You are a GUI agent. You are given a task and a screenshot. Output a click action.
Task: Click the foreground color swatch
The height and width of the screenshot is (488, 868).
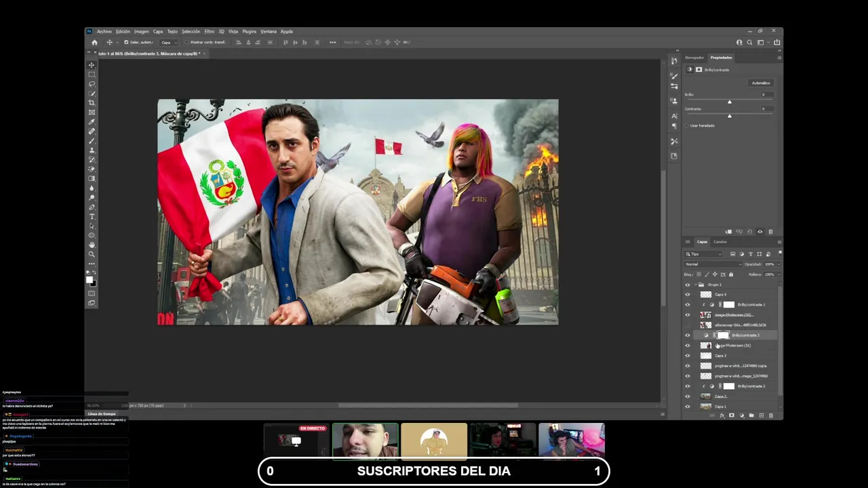pyautogui.click(x=90, y=279)
